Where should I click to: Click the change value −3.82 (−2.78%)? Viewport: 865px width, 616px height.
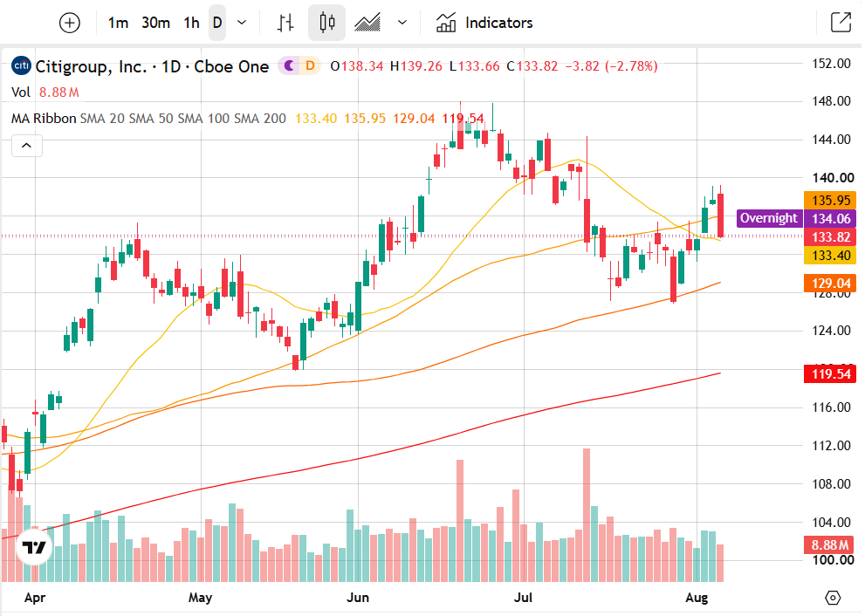[x=611, y=66]
